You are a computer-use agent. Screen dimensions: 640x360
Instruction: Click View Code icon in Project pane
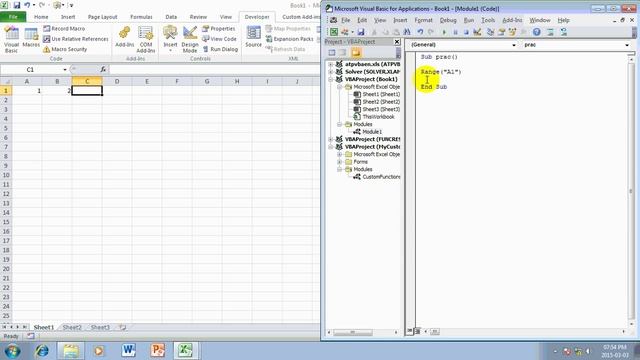(x=332, y=52)
